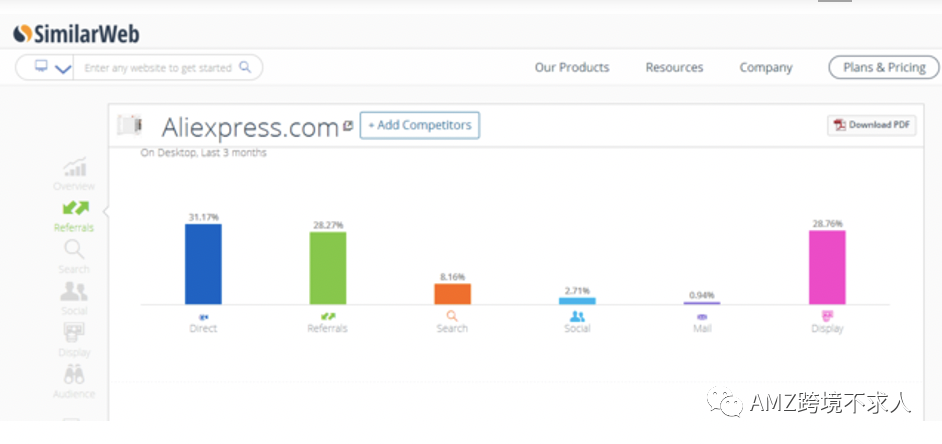Select the Referrals sidebar icon
This screenshot has width=942, height=444.
74,215
